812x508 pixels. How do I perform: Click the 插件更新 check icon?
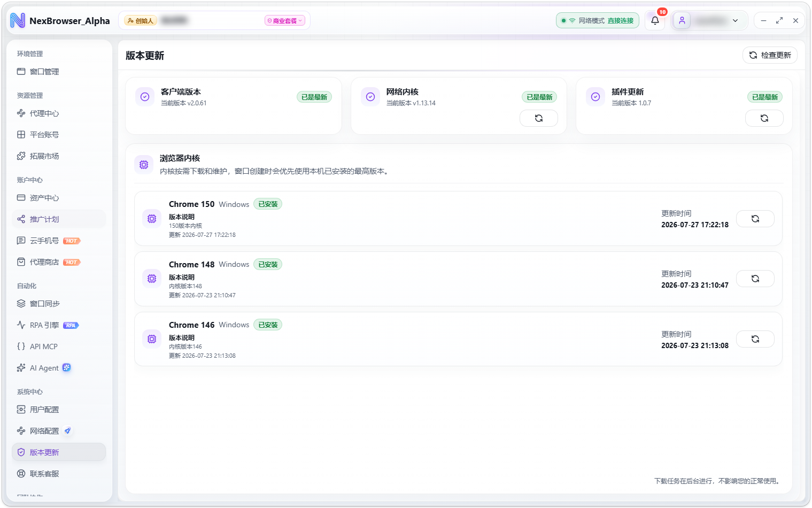tap(596, 97)
